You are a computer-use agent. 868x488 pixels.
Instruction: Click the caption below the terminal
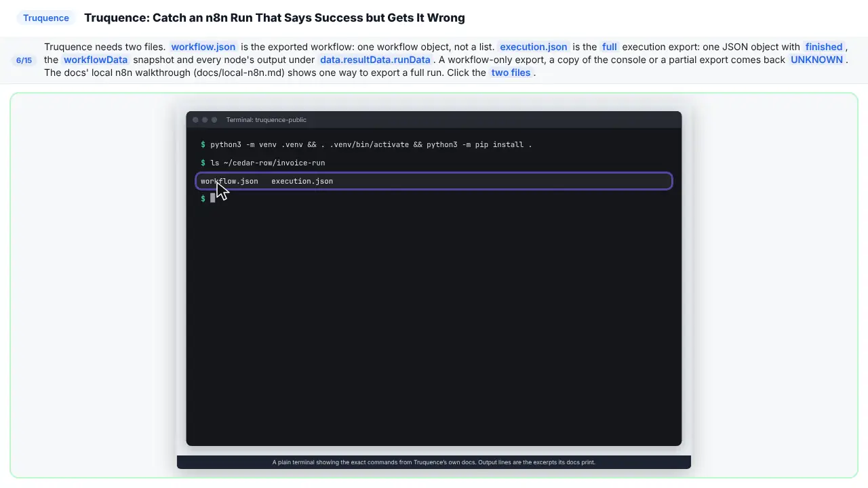point(434,462)
